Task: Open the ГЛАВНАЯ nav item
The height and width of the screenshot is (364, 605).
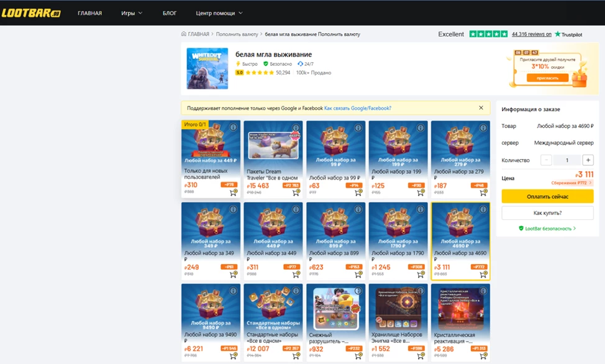Action: coord(90,13)
